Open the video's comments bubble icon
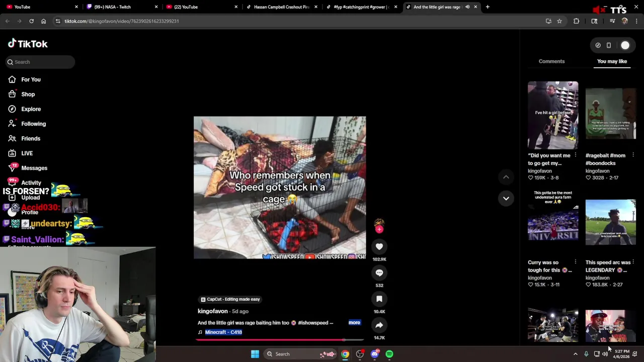 click(x=379, y=273)
